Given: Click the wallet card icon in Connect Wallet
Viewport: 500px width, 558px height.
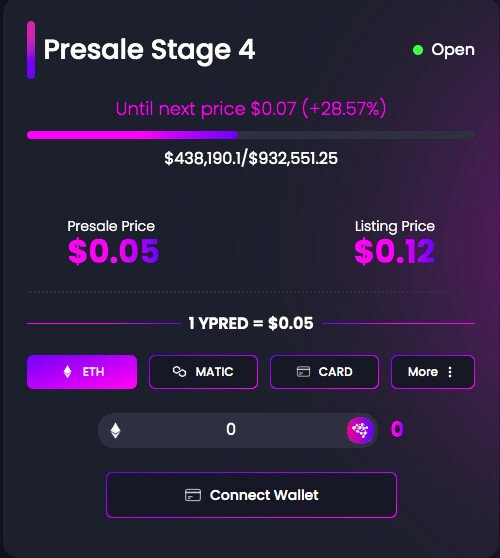Looking at the screenshot, I should point(193,495).
